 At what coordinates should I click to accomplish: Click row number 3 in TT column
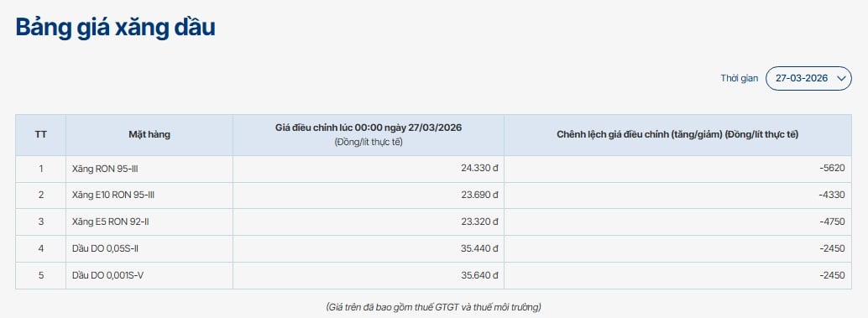(x=40, y=222)
